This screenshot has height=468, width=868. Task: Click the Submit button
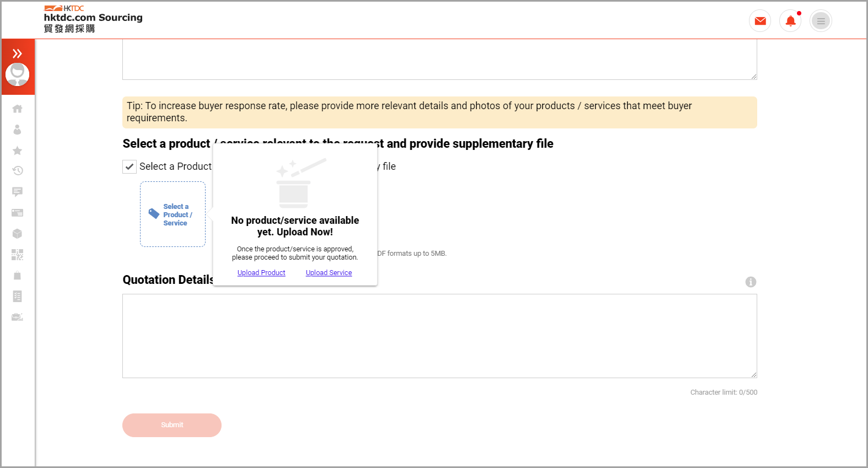coord(172,425)
